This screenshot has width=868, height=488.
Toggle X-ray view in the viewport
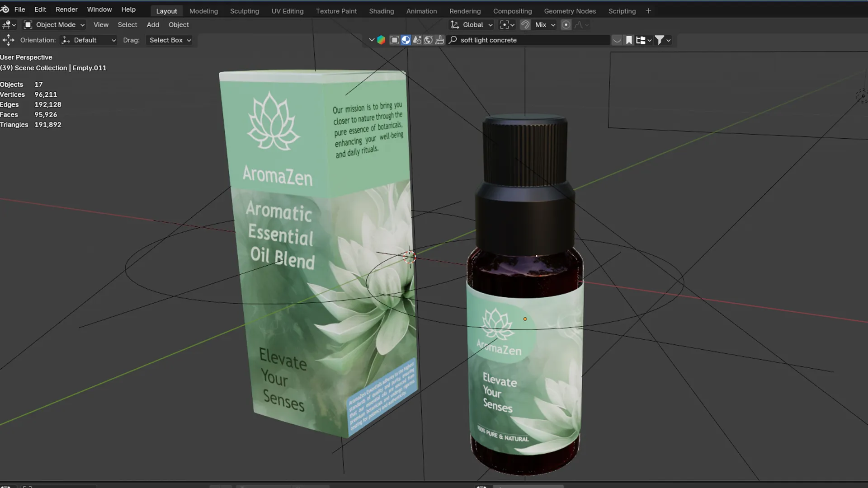click(440, 40)
